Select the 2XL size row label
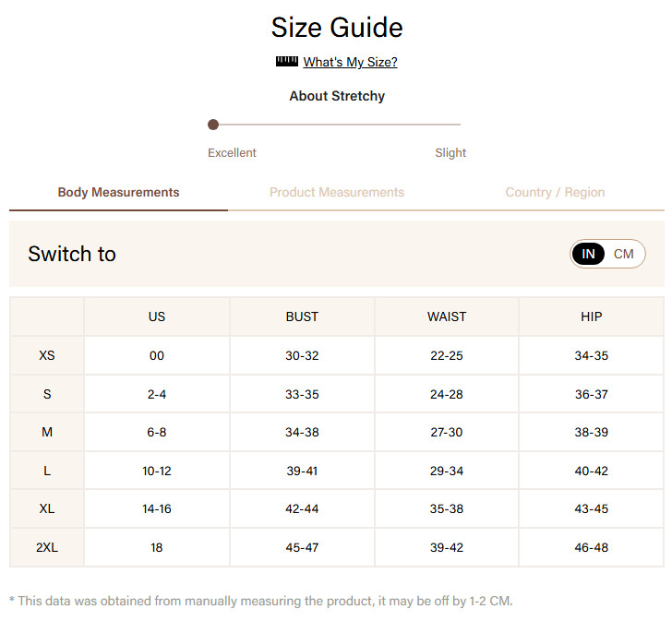Screen dimensions: 672x621 (x=47, y=547)
